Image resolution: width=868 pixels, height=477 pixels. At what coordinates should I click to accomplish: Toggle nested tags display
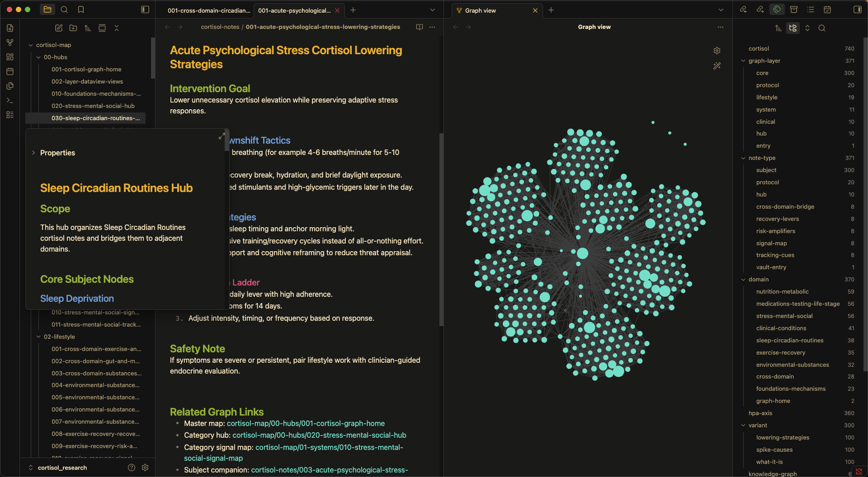(793, 28)
